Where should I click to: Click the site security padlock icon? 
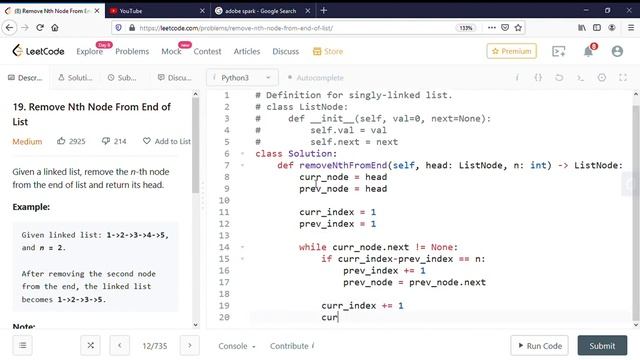pos(131,28)
